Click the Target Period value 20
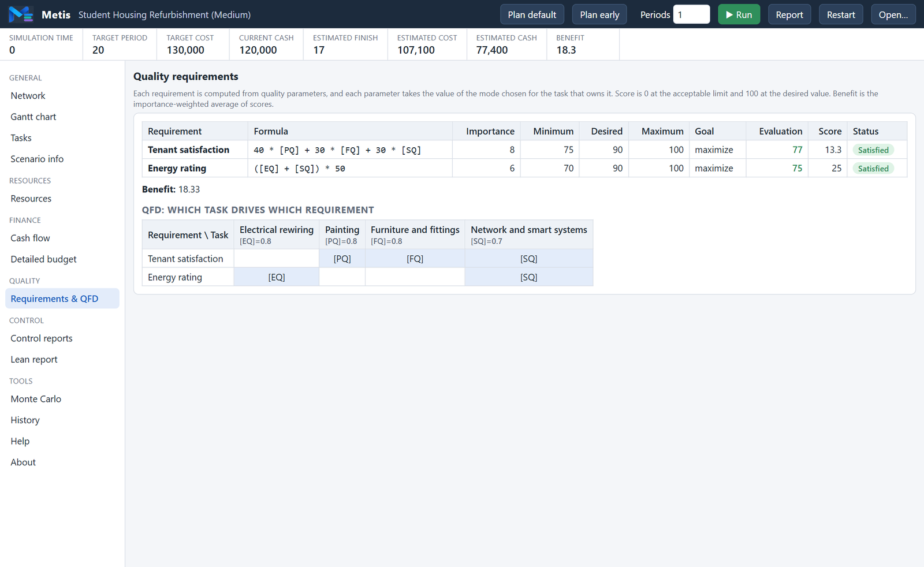Image resolution: width=924 pixels, height=567 pixels. tap(98, 50)
